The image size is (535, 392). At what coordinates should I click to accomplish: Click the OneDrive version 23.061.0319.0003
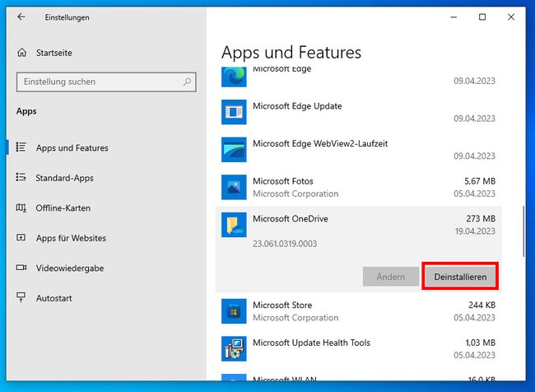[285, 244]
